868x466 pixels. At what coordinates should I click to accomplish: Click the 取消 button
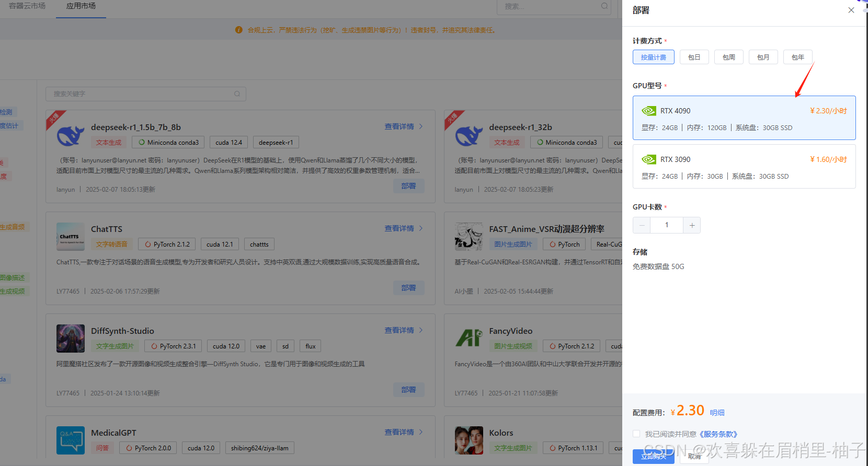point(694,456)
